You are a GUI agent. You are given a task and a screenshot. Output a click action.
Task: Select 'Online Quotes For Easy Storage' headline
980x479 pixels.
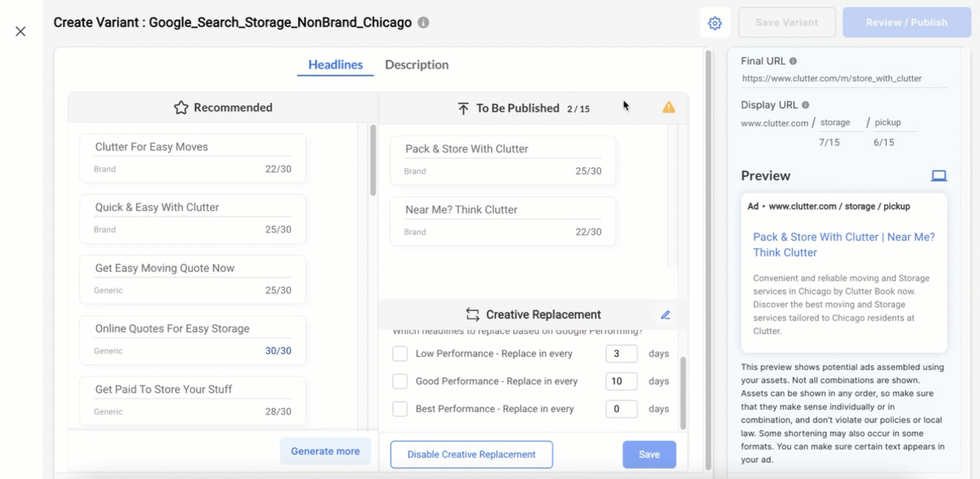tap(193, 340)
